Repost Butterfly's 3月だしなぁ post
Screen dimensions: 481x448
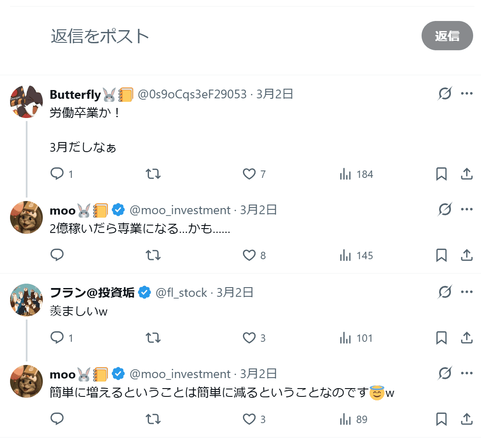pos(153,174)
